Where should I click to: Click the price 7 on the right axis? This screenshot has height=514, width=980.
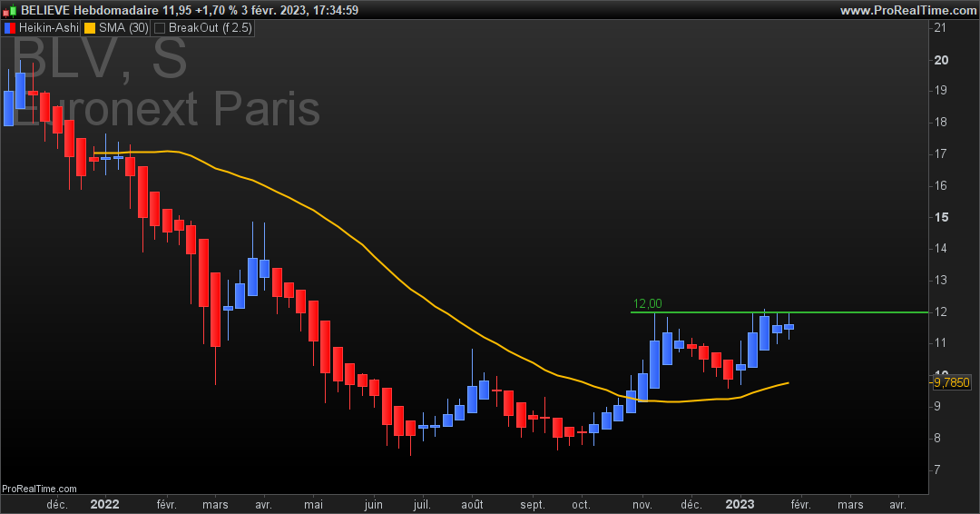pos(936,470)
